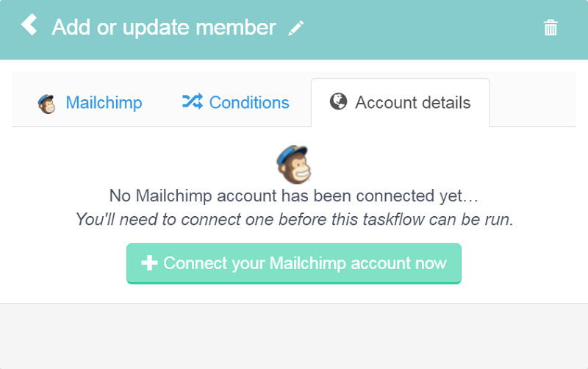Click the word "Mailchimp" inside the green button
588x369 pixels.
[307, 264]
